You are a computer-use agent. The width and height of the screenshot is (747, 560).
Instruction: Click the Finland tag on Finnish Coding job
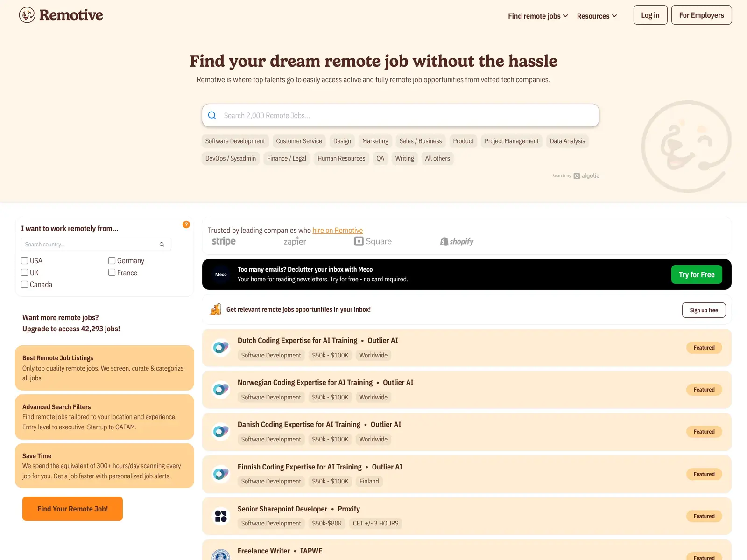coord(369,481)
